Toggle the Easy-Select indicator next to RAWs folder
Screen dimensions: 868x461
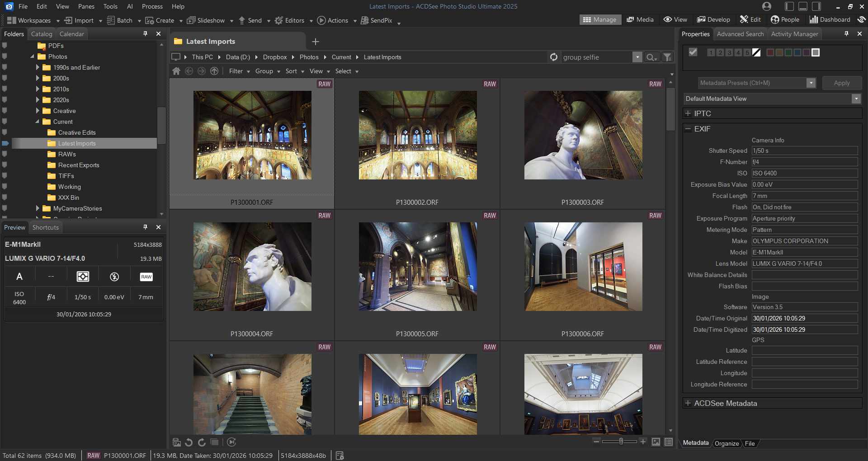pyautogui.click(x=5, y=154)
